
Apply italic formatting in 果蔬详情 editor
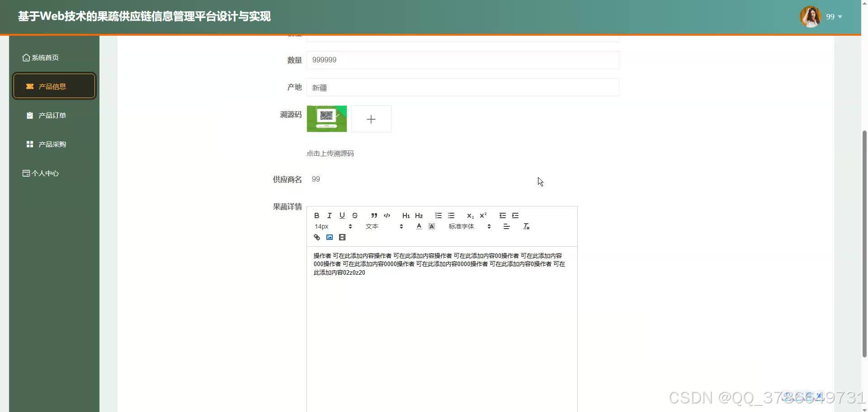coord(329,215)
